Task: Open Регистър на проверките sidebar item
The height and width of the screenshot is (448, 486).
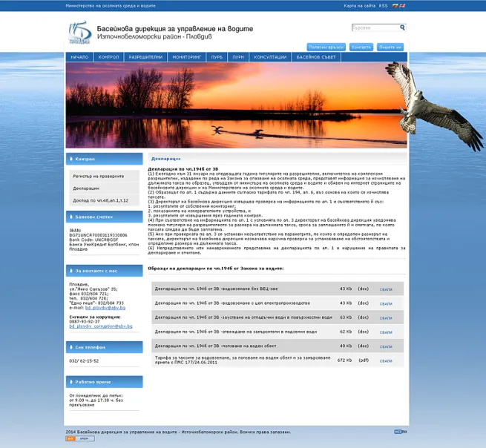Action: [105, 177]
